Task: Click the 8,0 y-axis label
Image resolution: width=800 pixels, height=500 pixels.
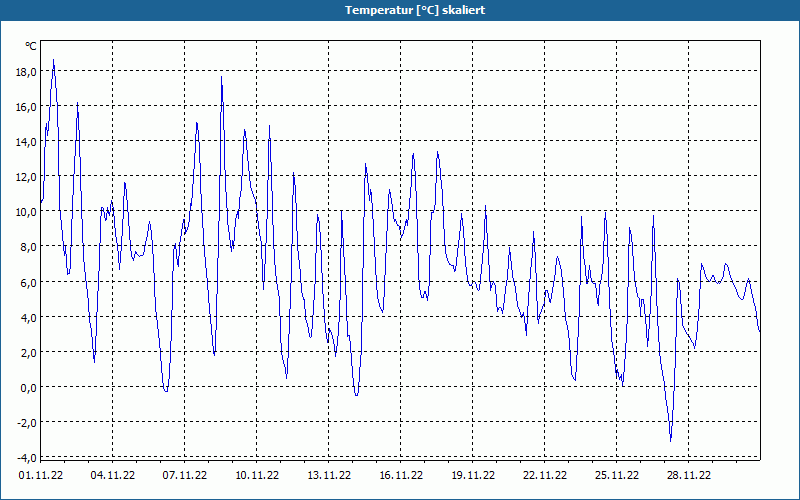Action: point(29,247)
